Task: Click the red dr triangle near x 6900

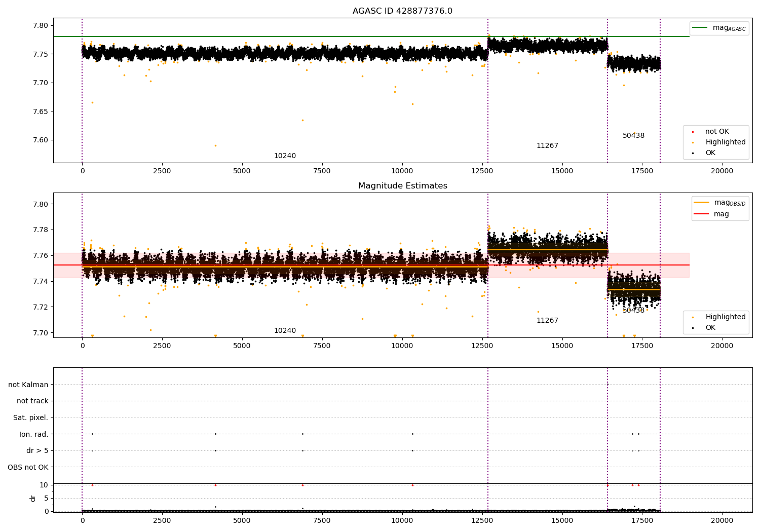Action: (302, 485)
